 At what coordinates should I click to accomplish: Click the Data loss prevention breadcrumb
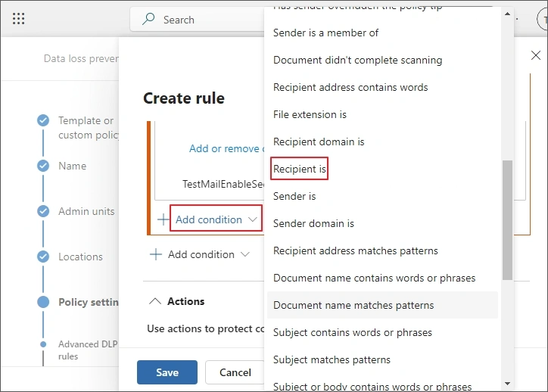[x=81, y=58]
